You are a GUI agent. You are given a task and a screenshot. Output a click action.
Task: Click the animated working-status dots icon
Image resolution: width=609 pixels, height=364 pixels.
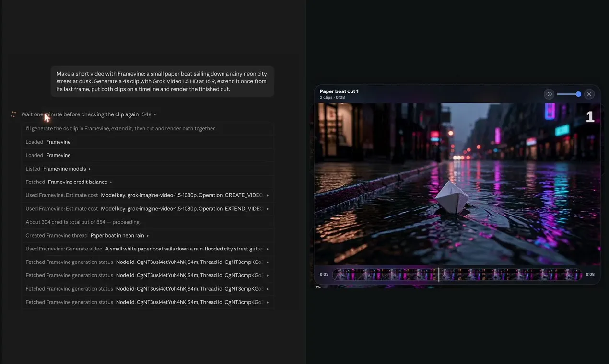pos(13,114)
